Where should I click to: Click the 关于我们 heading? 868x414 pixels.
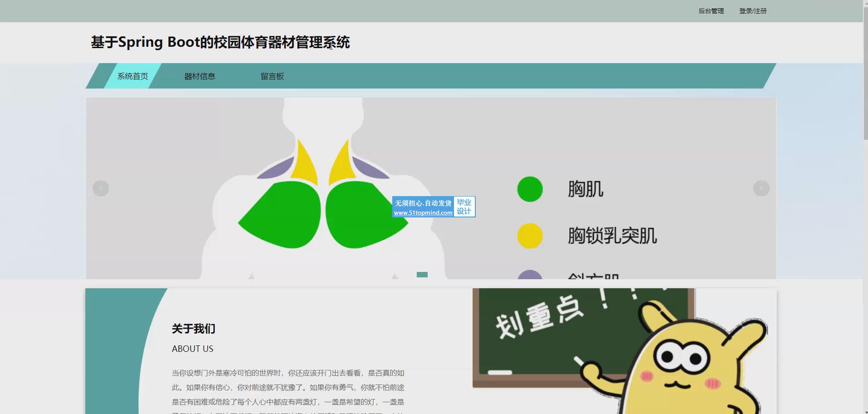point(193,329)
